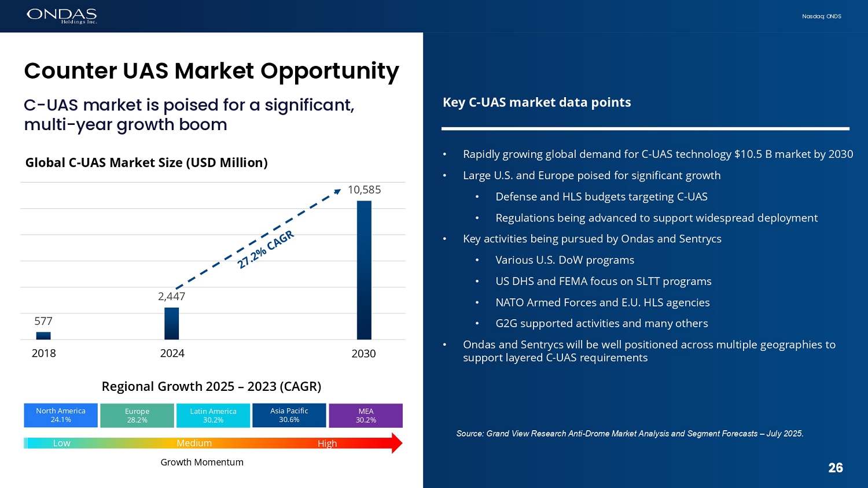Click the purple MEA 30.2% box
This screenshot has height=488, width=868.
(366, 415)
